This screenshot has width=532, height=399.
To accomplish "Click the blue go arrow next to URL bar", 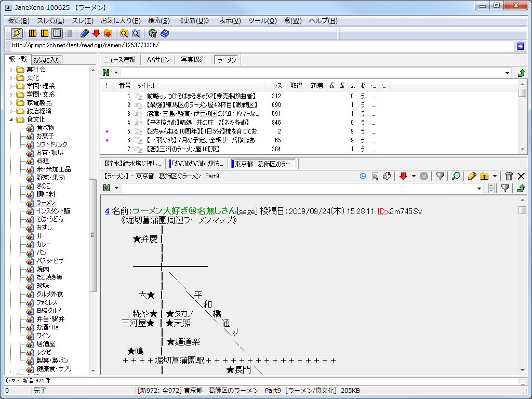I will [520, 46].
